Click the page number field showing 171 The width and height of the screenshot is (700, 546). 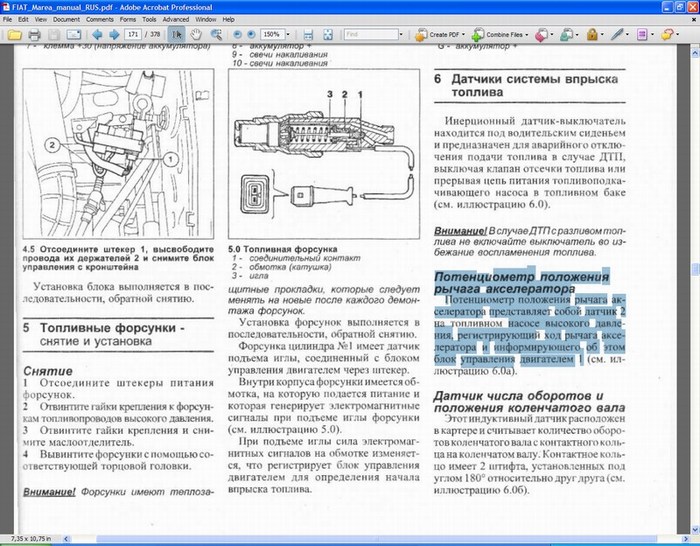pos(133,34)
